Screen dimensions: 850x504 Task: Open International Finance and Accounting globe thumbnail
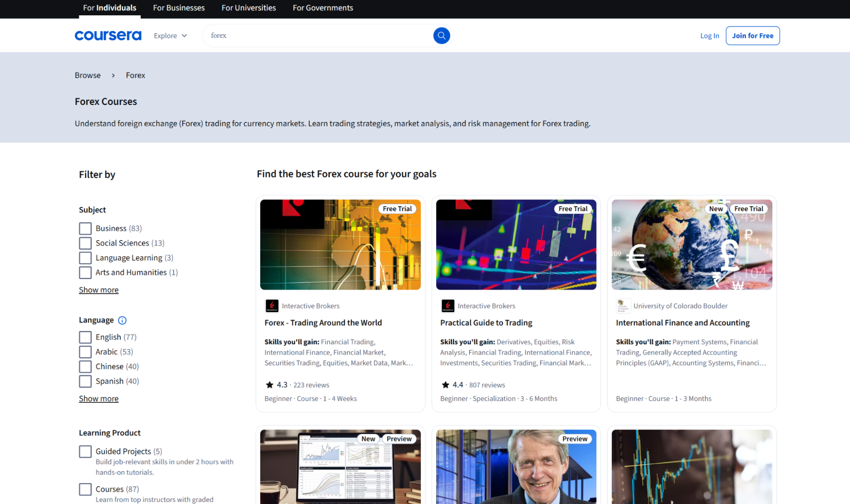pyautogui.click(x=691, y=245)
